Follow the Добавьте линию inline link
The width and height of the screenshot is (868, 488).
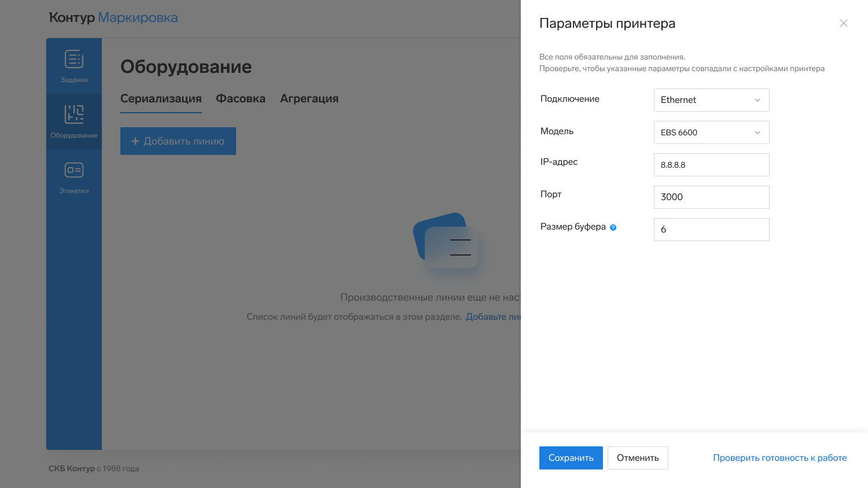tap(493, 317)
